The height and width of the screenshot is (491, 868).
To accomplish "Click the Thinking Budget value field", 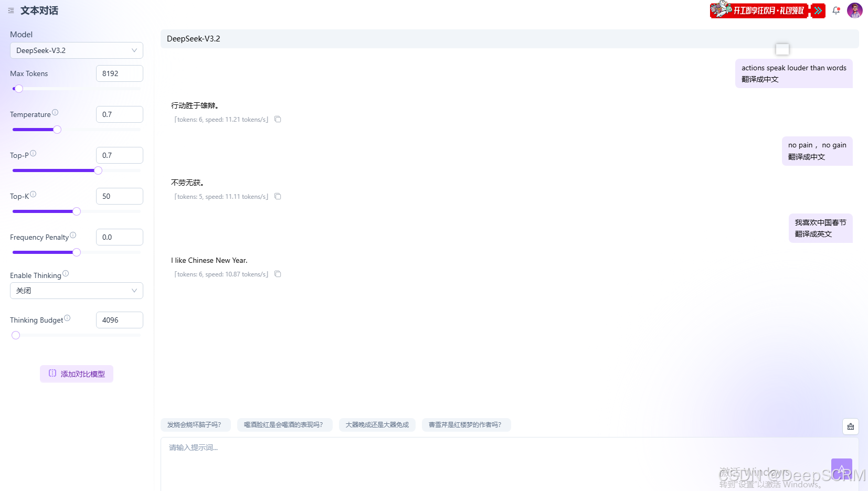I will tap(120, 320).
